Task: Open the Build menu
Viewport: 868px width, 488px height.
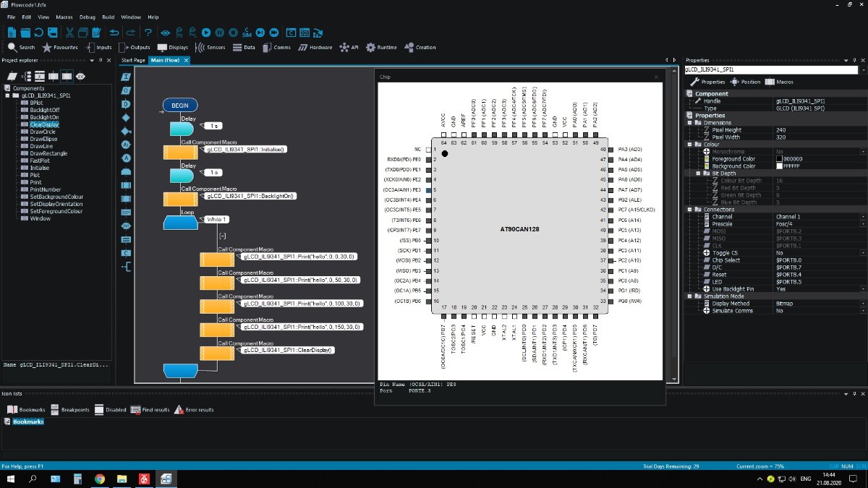Action: [108, 17]
